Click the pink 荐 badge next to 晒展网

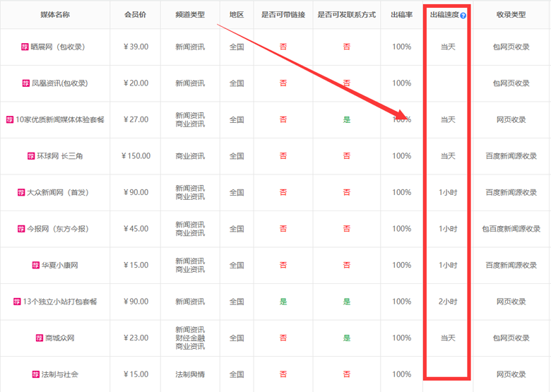(x=25, y=47)
